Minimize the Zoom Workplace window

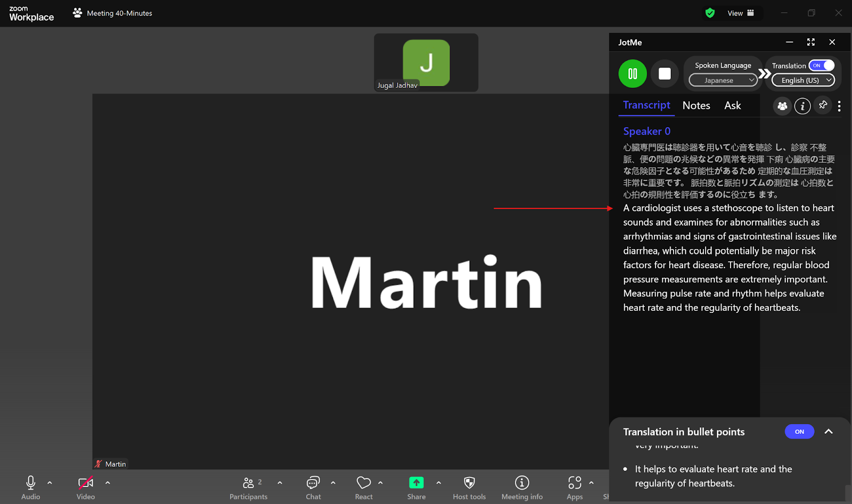point(784,13)
